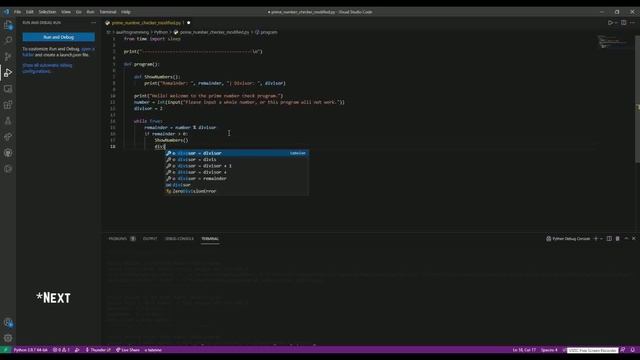Open the File menu

(x=18, y=12)
